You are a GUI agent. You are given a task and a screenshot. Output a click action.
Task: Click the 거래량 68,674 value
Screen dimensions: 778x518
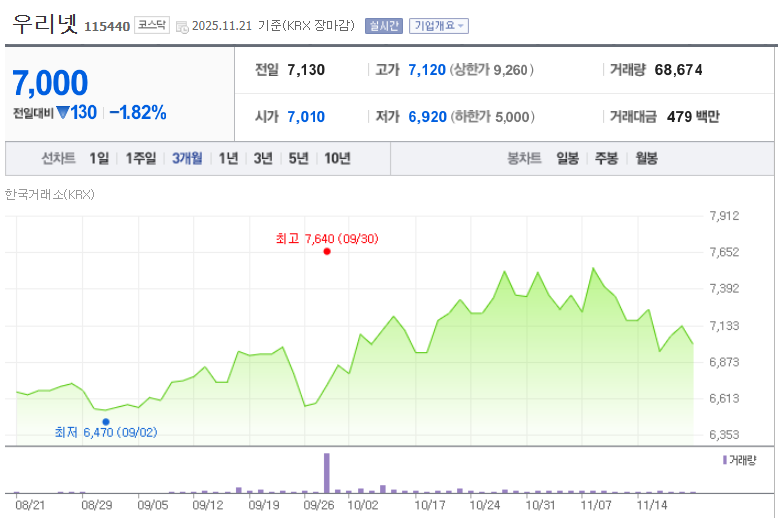tap(678, 70)
